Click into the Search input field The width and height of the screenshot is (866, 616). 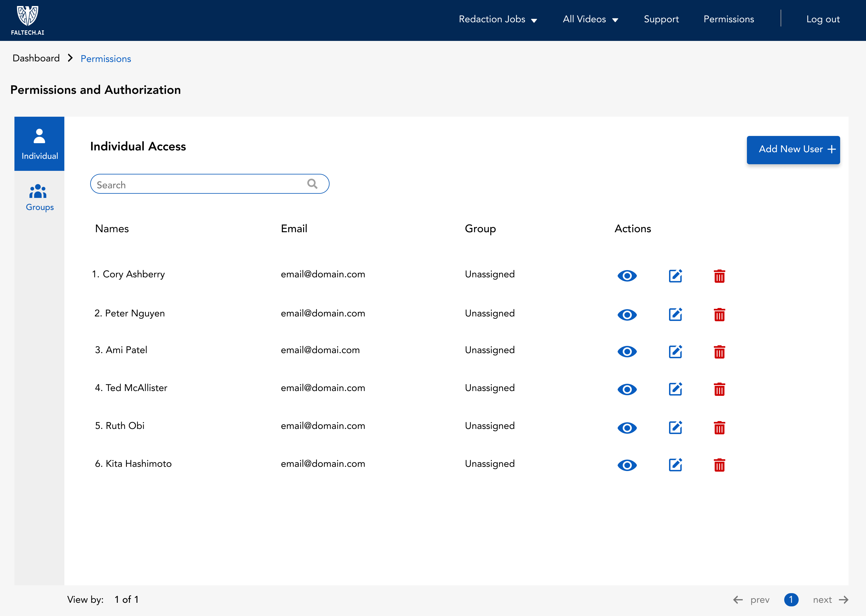click(x=209, y=184)
